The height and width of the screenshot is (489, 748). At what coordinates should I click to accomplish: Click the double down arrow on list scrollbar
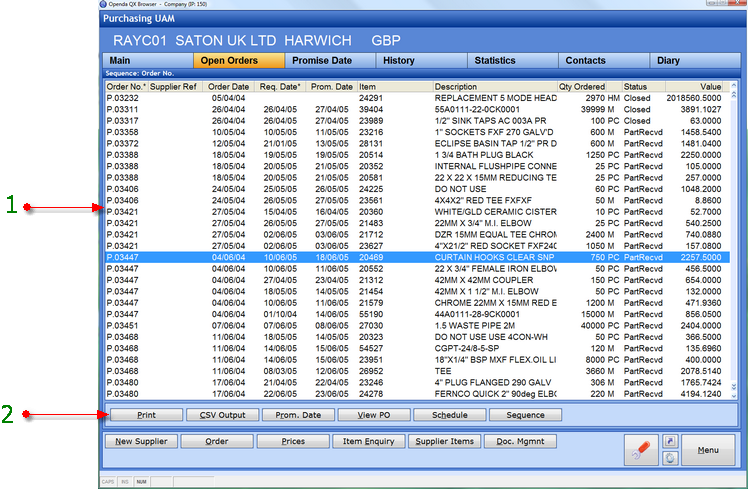[x=734, y=386]
